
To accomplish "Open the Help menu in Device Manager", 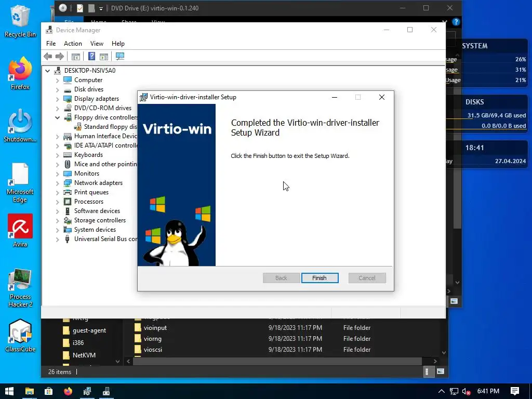I will click(118, 44).
